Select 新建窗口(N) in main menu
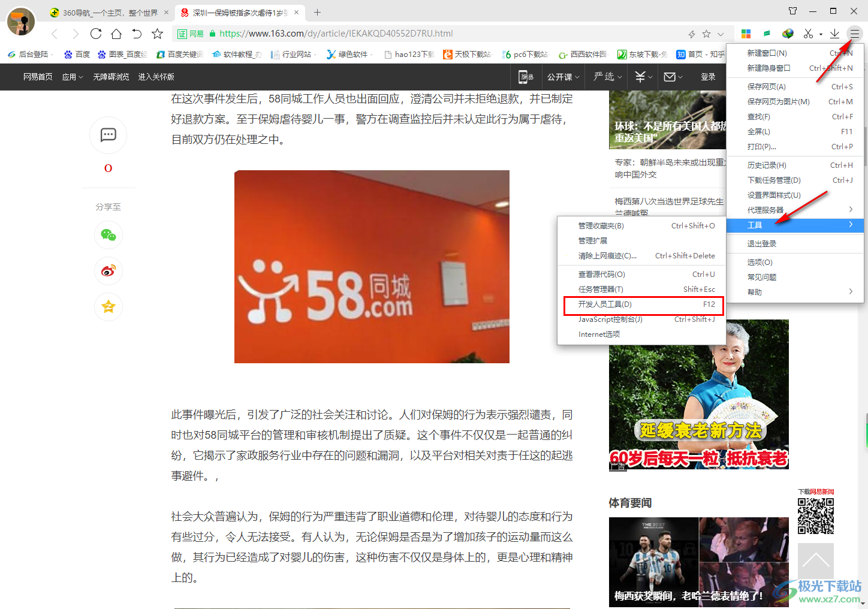 coord(795,53)
